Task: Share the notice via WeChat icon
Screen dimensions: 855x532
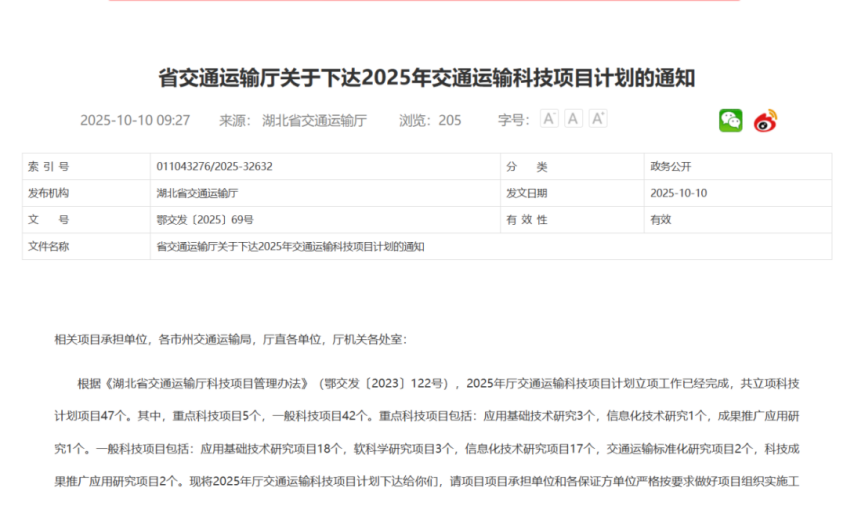Action: point(730,121)
